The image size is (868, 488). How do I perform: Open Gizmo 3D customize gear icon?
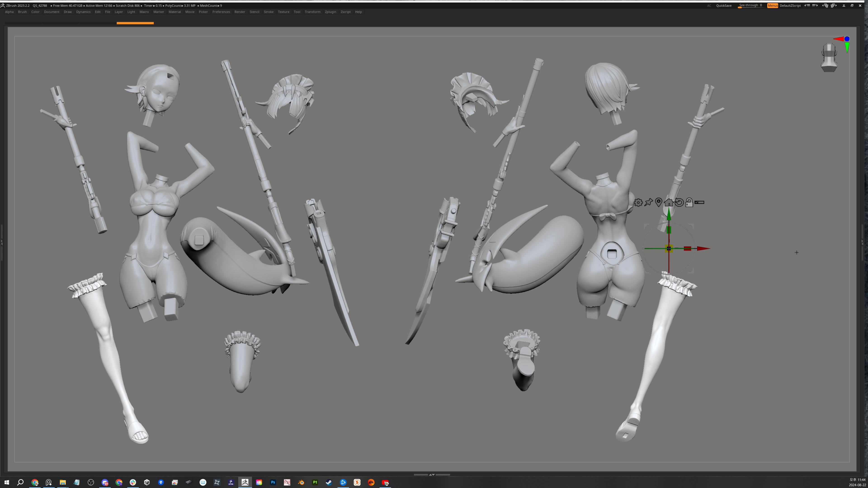click(x=638, y=202)
